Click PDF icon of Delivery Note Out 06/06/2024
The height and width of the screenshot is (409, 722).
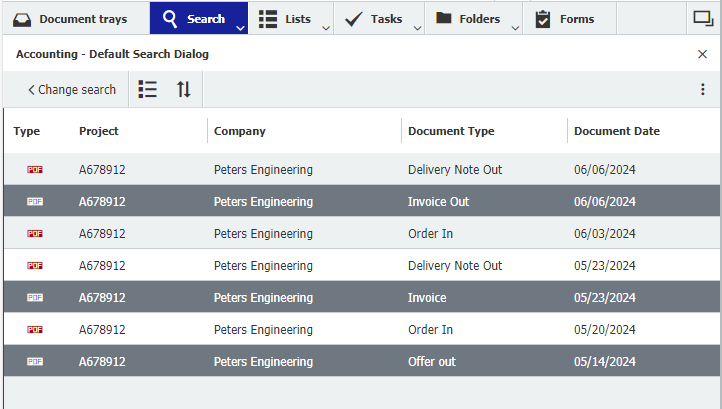coord(35,170)
